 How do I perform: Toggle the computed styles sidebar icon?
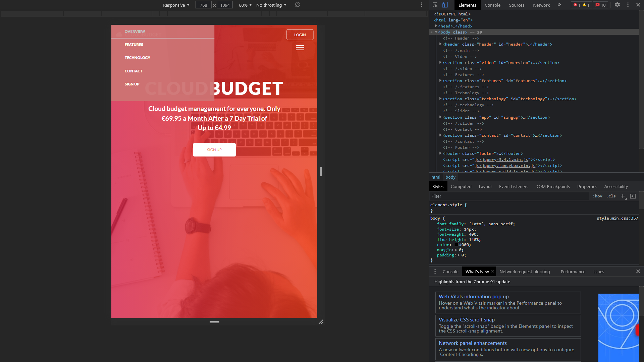633,196
